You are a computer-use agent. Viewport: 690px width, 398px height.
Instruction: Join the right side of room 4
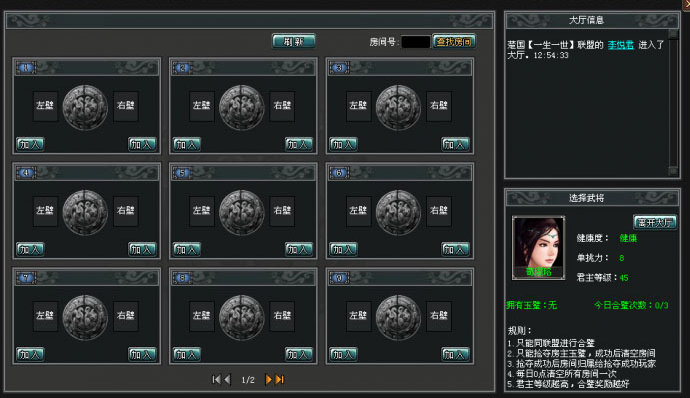point(142,249)
